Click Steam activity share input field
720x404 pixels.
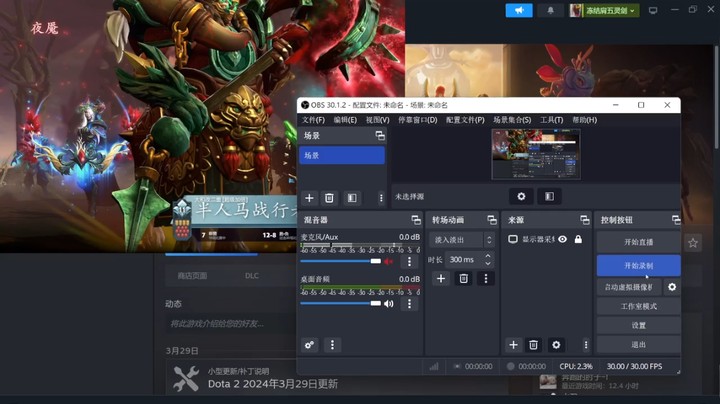[x=230, y=324]
